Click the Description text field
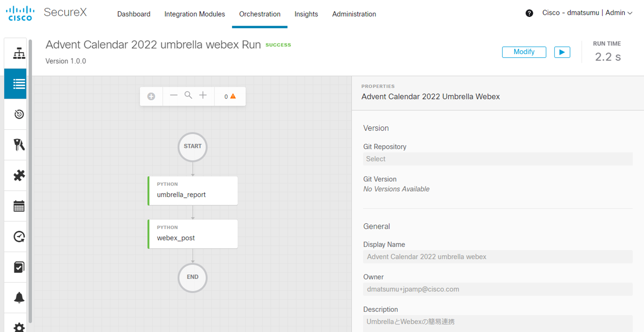 (498, 323)
